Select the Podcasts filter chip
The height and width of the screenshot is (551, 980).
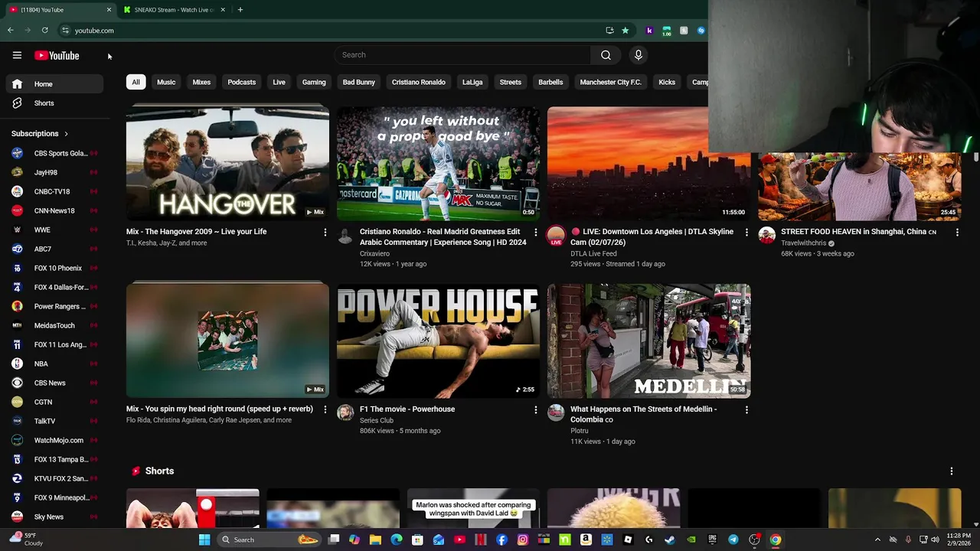point(241,82)
